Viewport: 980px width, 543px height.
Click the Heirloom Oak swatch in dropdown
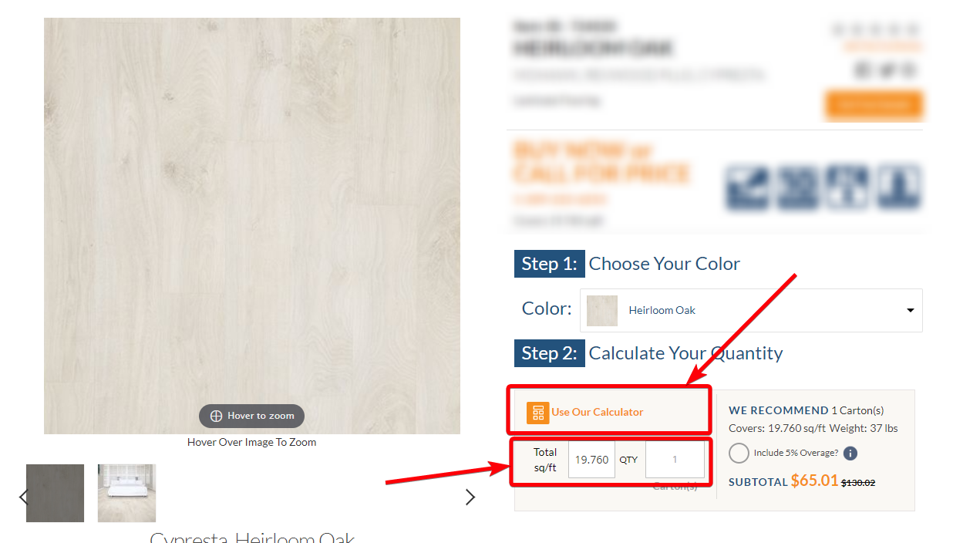(x=601, y=310)
